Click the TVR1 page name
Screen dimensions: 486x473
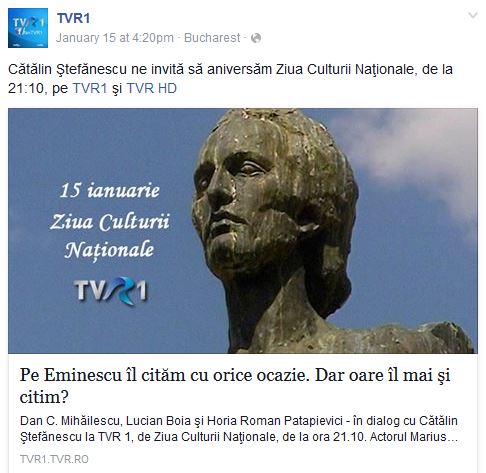click(x=73, y=18)
